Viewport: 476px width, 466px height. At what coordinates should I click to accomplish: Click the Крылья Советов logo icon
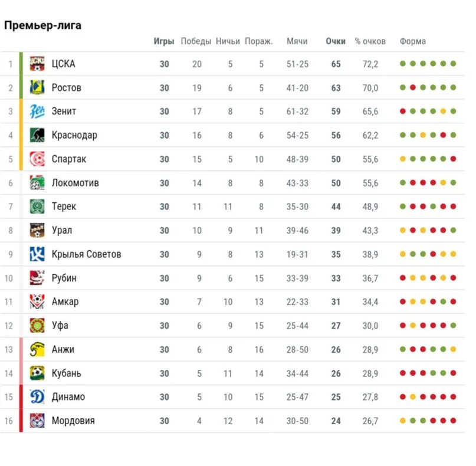click(x=37, y=254)
